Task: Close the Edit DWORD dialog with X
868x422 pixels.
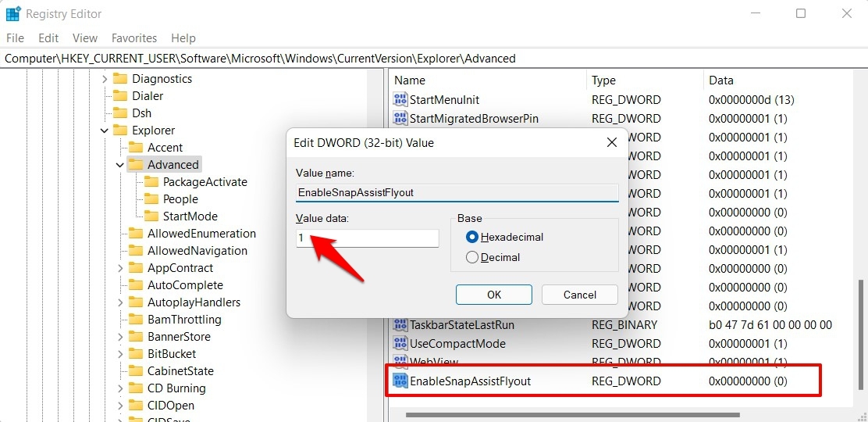Action: pos(612,142)
